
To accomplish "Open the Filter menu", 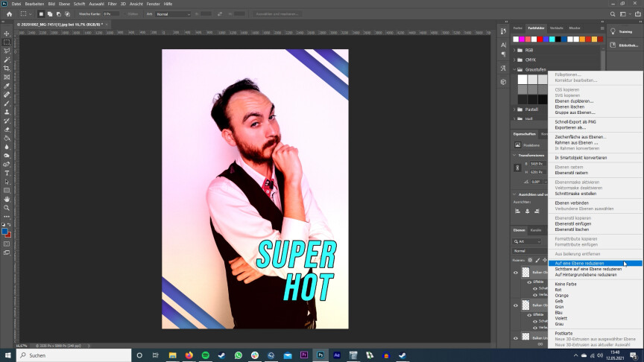I will pyautogui.click(x=112, y=4).
